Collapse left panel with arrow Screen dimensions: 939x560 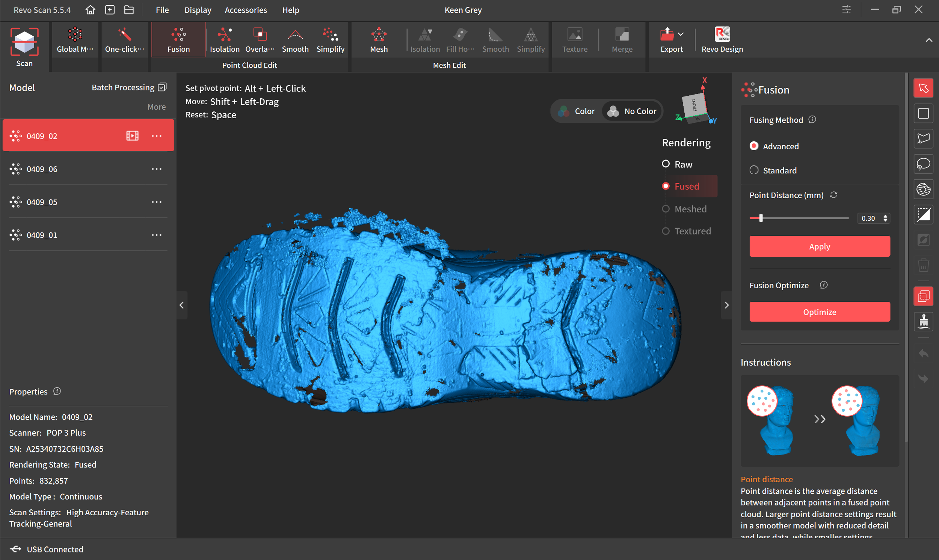pos(182,305)
